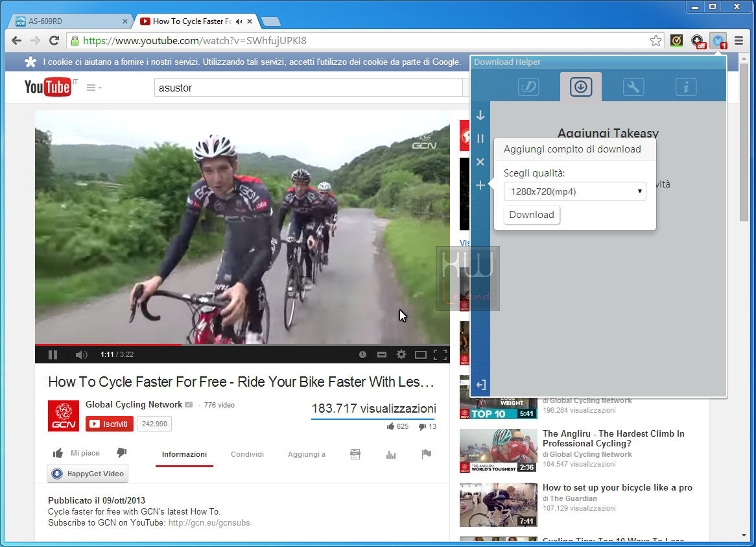
Task: Bookmark this page with the star icon
Action: tap(656, 40)
